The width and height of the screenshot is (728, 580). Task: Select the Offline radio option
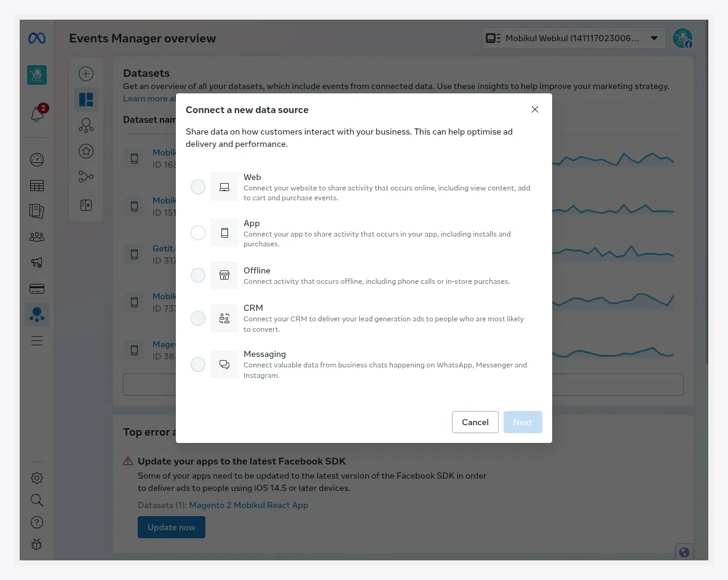[198, 275]
